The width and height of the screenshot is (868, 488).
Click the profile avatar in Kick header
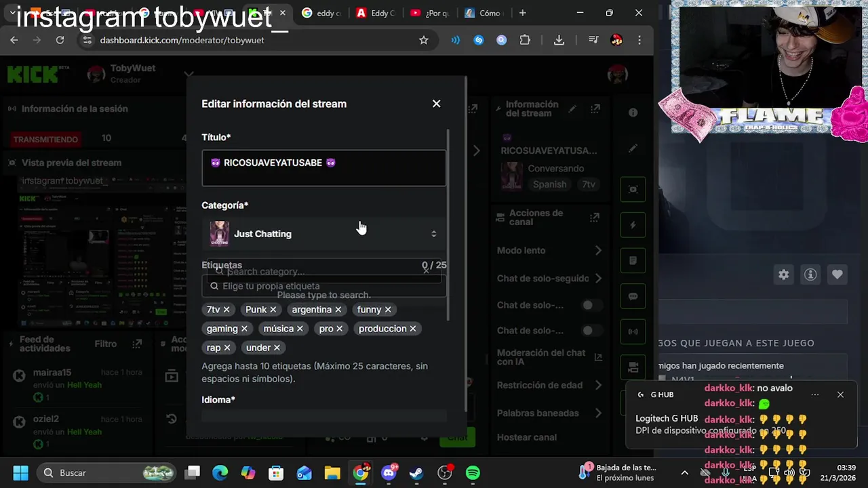617,75
